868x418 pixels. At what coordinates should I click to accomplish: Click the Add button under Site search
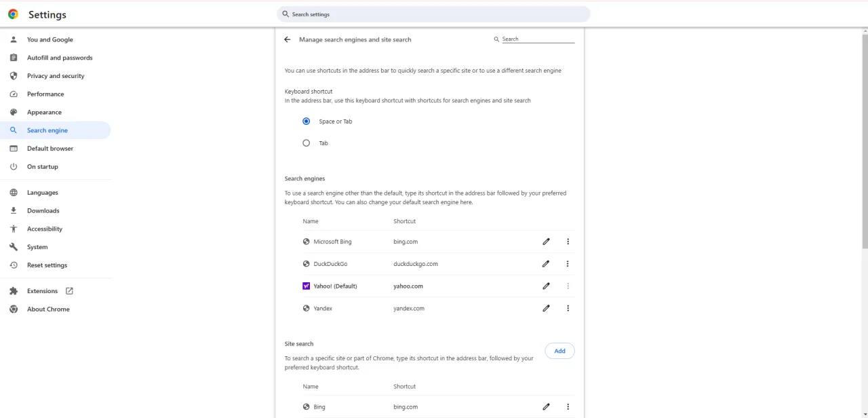pos(559,351)
